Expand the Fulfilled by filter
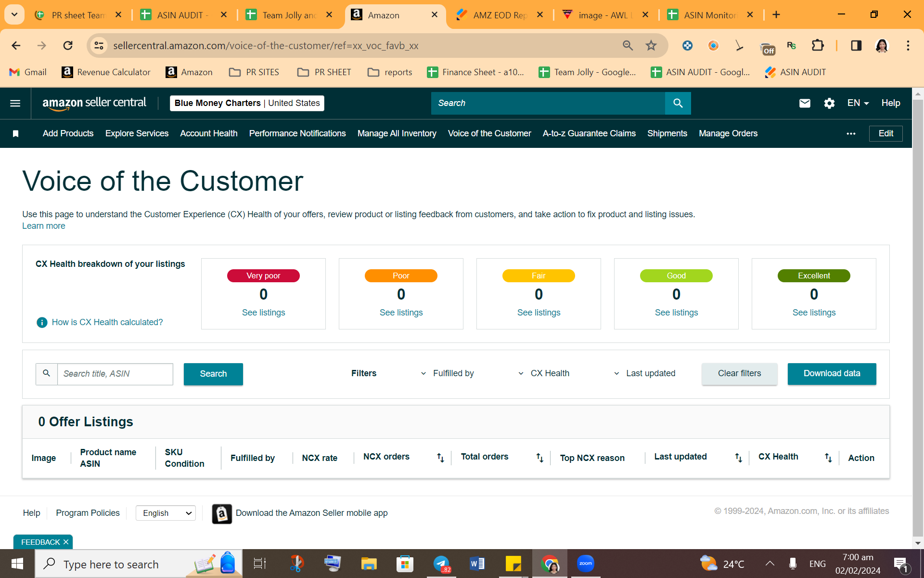The image size is (924, 578). coord(447,373)
